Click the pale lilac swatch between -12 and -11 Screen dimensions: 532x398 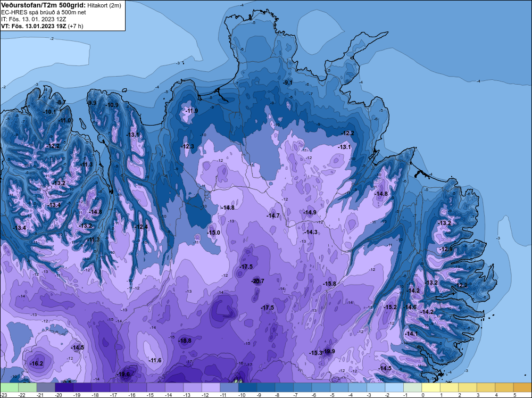point(211,387)
